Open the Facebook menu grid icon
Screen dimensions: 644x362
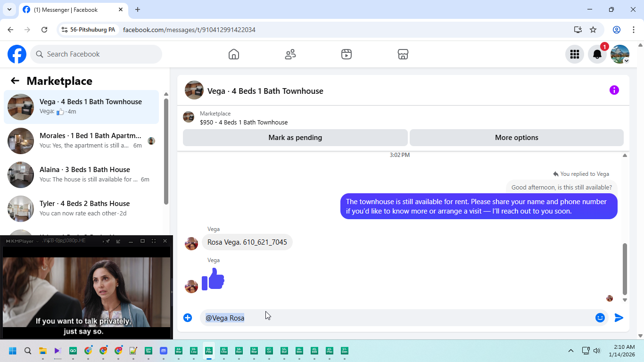[x=575, y=54]
